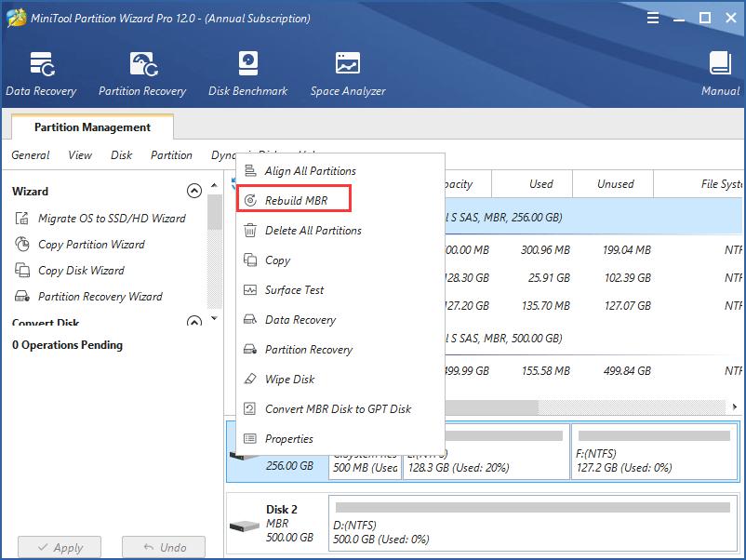Click the 199.04 MB unused cell
The image size is (746, 560).
point(627,250)
